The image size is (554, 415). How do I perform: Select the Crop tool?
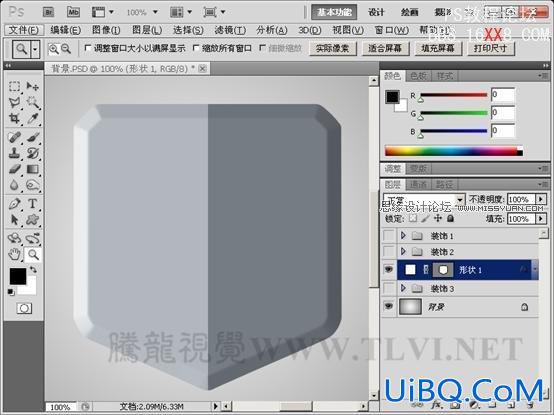pyautogui.click(x=14, y=118)
